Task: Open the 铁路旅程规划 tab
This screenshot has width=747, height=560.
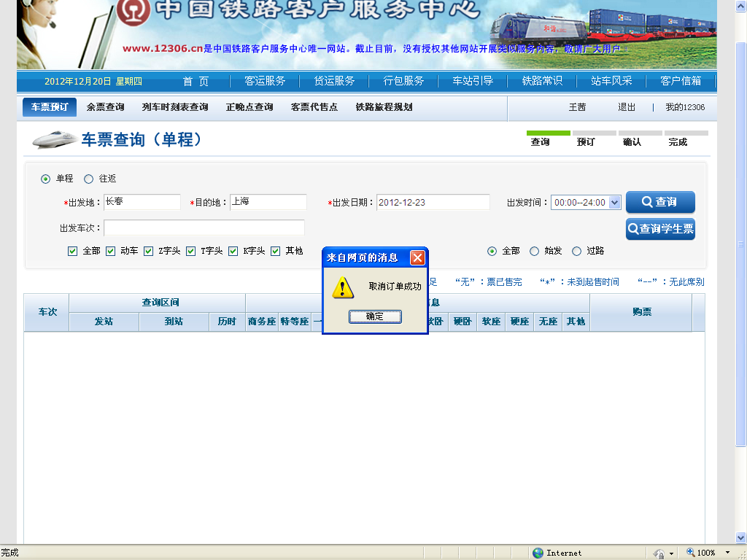Action: 384,107
